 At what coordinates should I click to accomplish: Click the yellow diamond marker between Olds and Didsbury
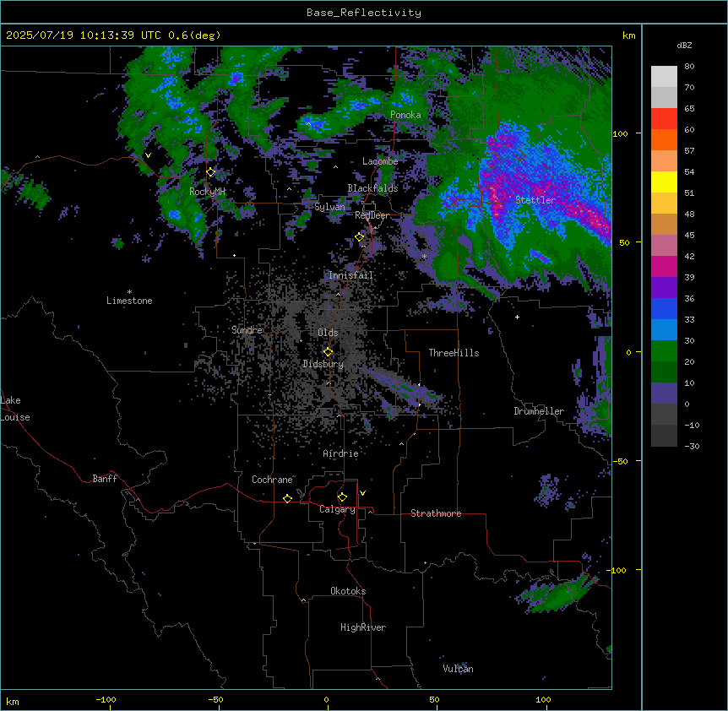tap(329, 352)
